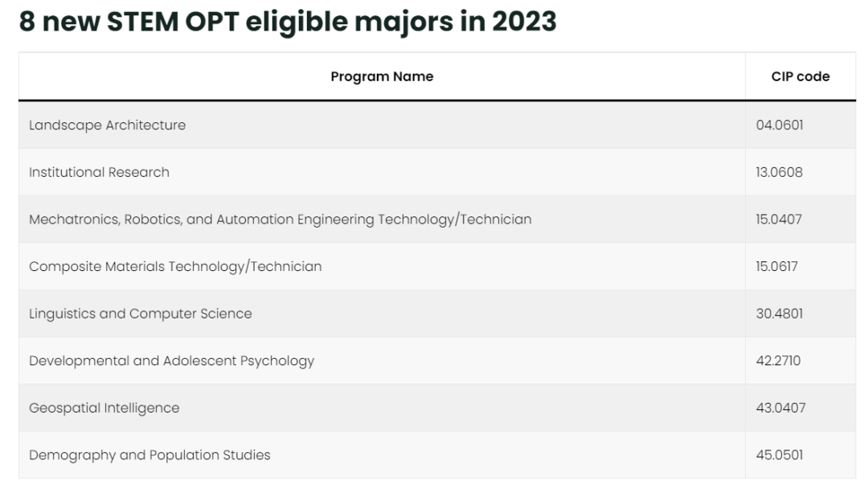This screenshot has height=489, width=868.
Task: Select Developmental and Adolescent Psychology program name
Action: [x=171, y=360]
